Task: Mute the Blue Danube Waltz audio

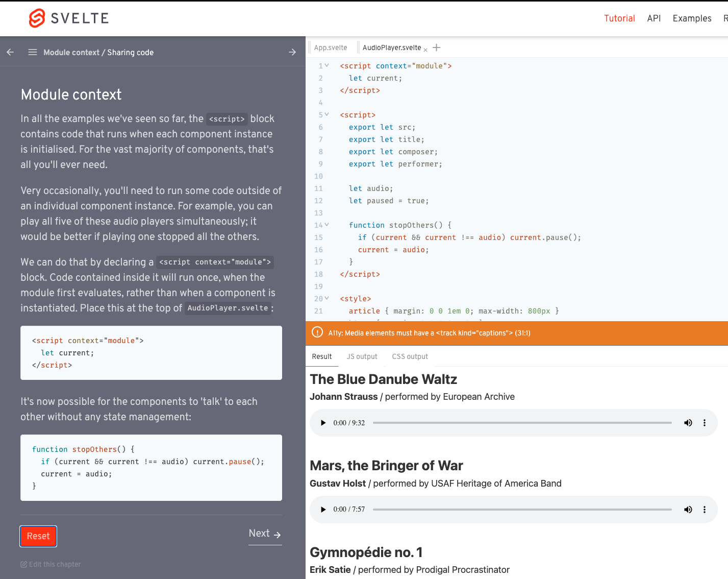Action: (688, 423)
